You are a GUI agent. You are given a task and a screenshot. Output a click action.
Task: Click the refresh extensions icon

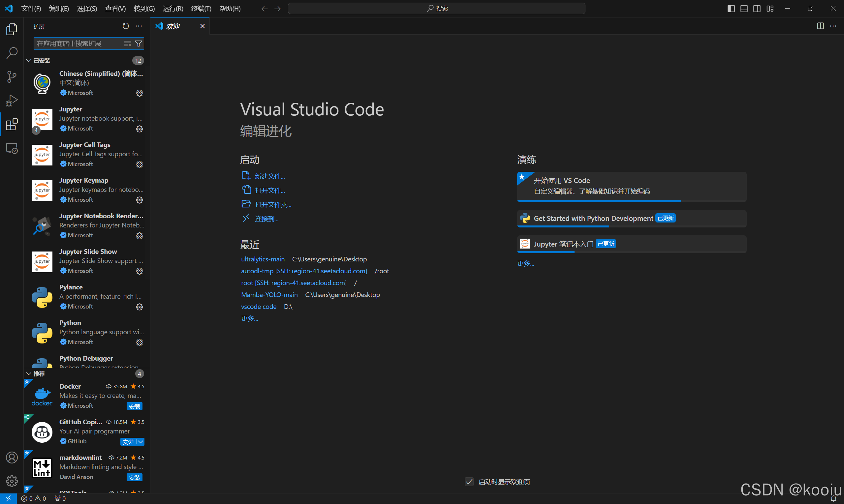pyautogui.click(x=126, y=26)
